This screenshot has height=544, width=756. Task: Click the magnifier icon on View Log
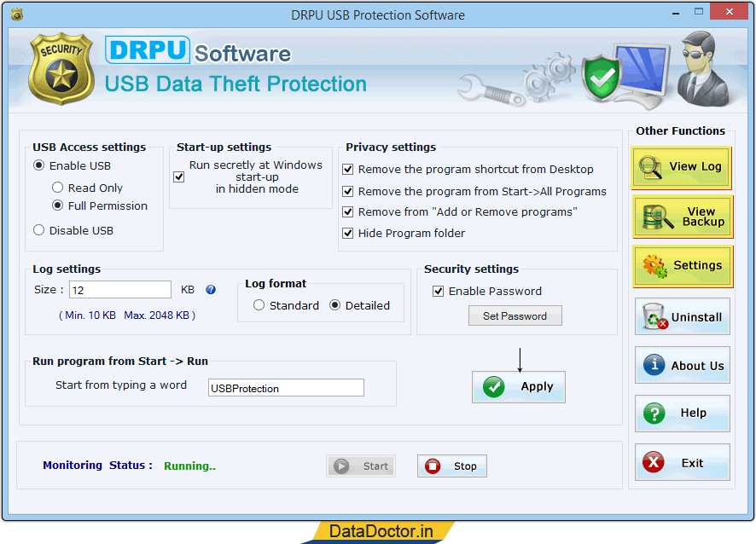(650, 168)
